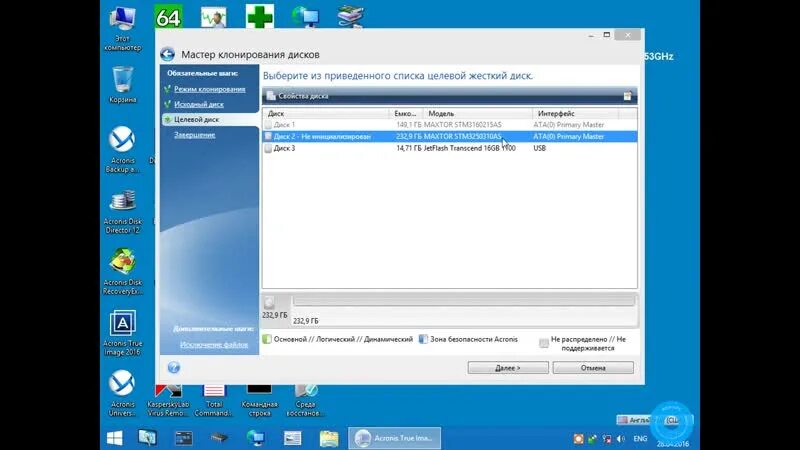Open the stacked-disks desktop icon at top
800x450 pixels.
coord(351,17)
